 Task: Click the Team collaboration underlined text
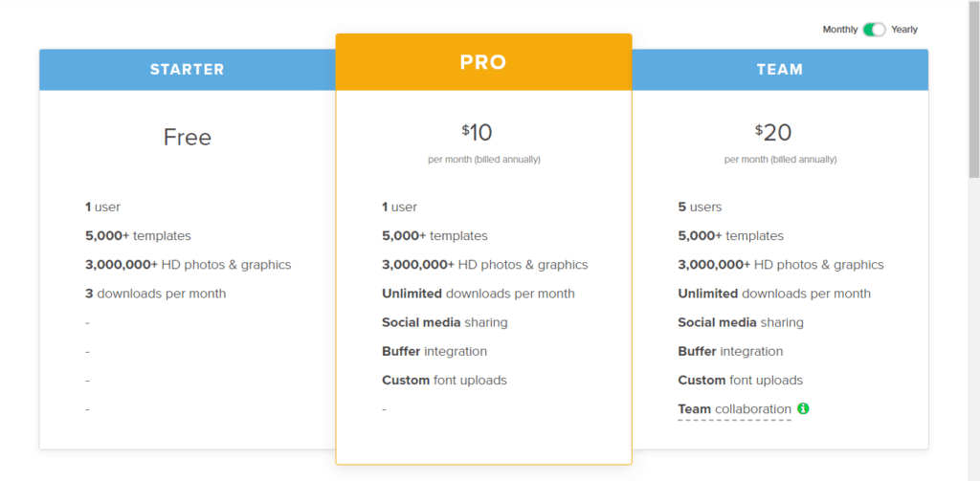coord(734,409)
